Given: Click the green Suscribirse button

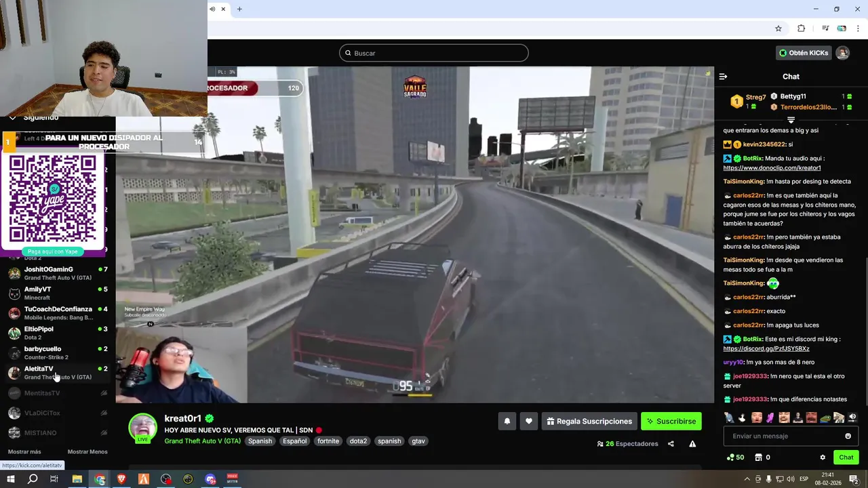Looking at the screenshot, I should pos(671,421).
